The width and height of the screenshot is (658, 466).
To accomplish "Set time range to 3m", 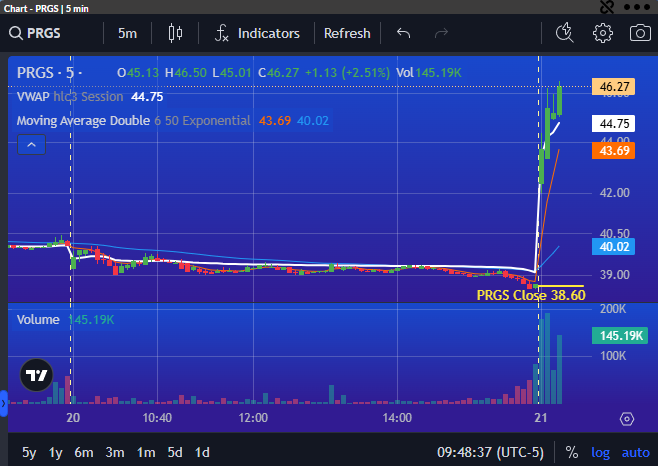I will point(115,453).
